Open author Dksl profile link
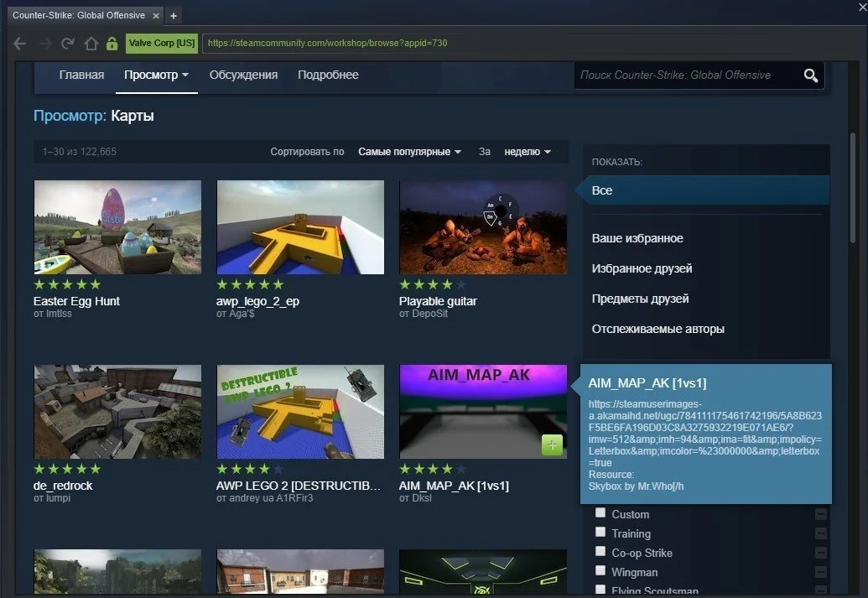Image resolution: width=868 pixels, height=598 pixels. [421, 498]
